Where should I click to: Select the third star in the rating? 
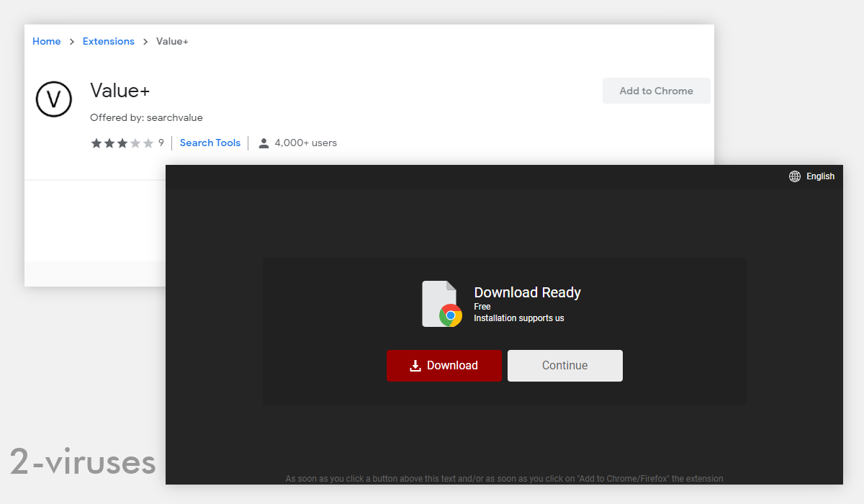122,143
